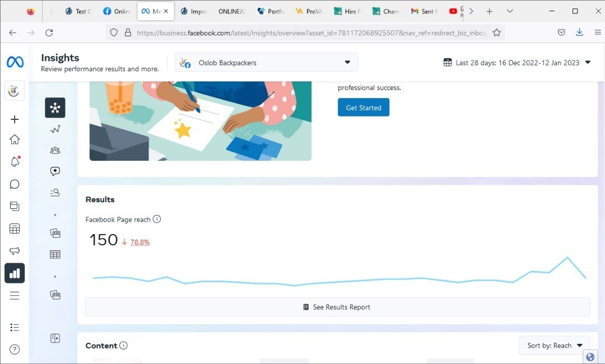
Task: Switch to the Portfo browser tab
Action: coord(271,11)
